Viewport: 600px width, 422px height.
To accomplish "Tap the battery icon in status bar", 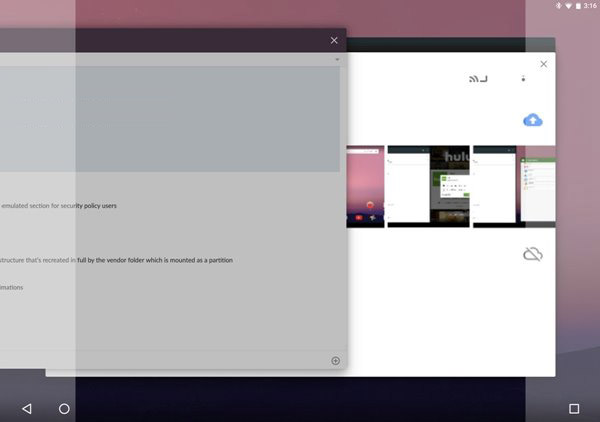I will [578, 6].
